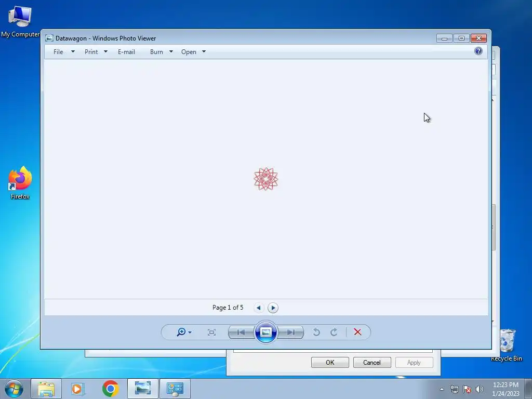The image size is (532, 399).
Task: Go to previous page arrow
Action: [259, 308]
